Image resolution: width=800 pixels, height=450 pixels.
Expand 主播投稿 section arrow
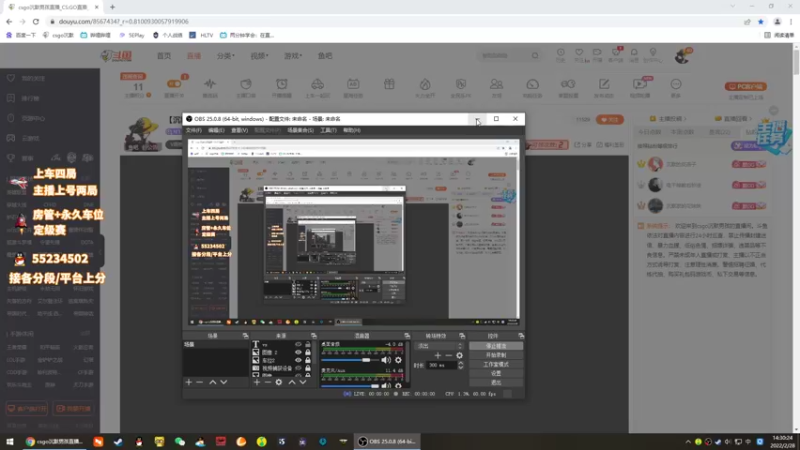click(685, 119)
